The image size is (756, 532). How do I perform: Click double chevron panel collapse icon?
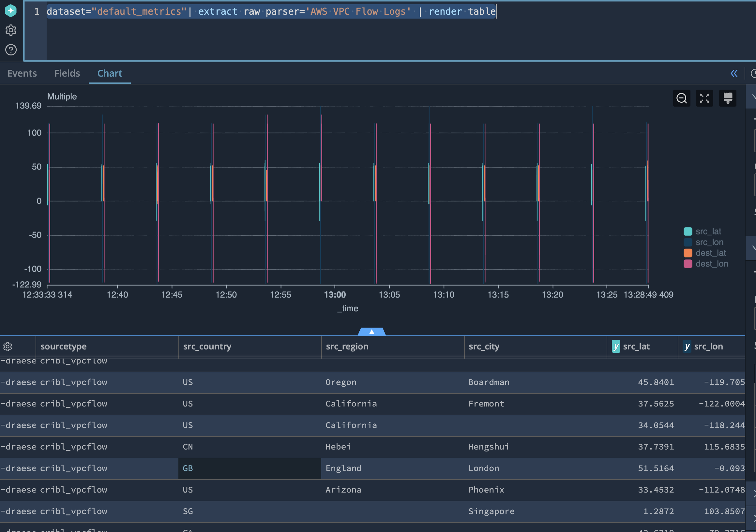[x=734, y=73]
